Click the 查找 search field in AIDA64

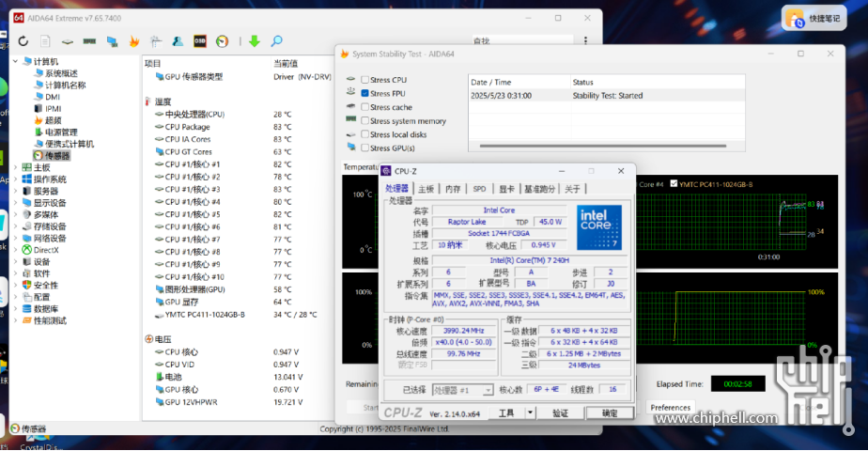coord(521,40)
